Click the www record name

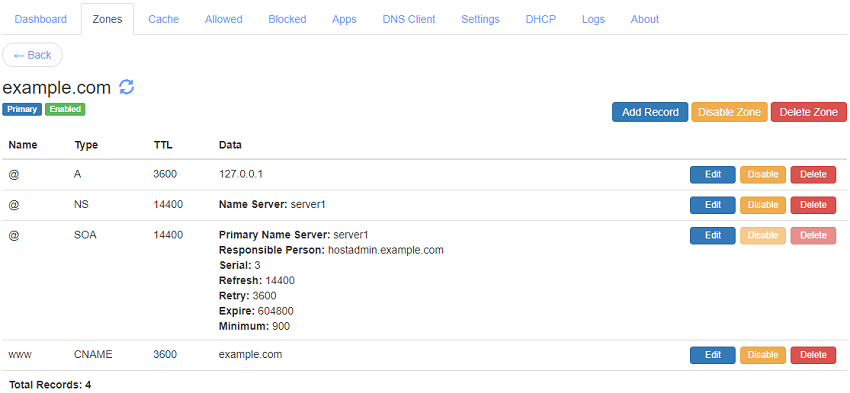(20, 355)
